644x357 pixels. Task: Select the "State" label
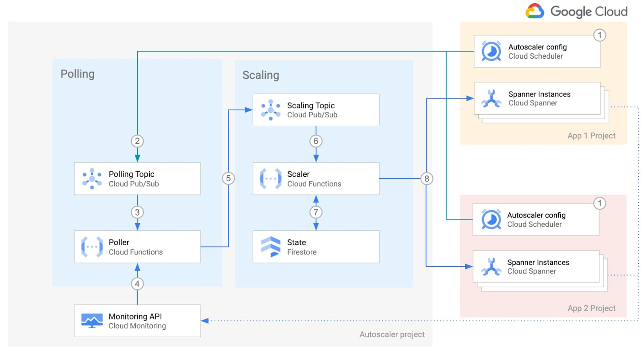tap(297, 242)
